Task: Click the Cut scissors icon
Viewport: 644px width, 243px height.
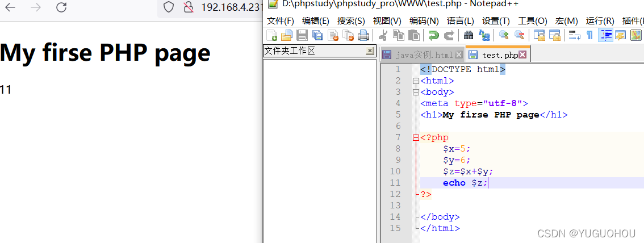Action: [383, 36]
